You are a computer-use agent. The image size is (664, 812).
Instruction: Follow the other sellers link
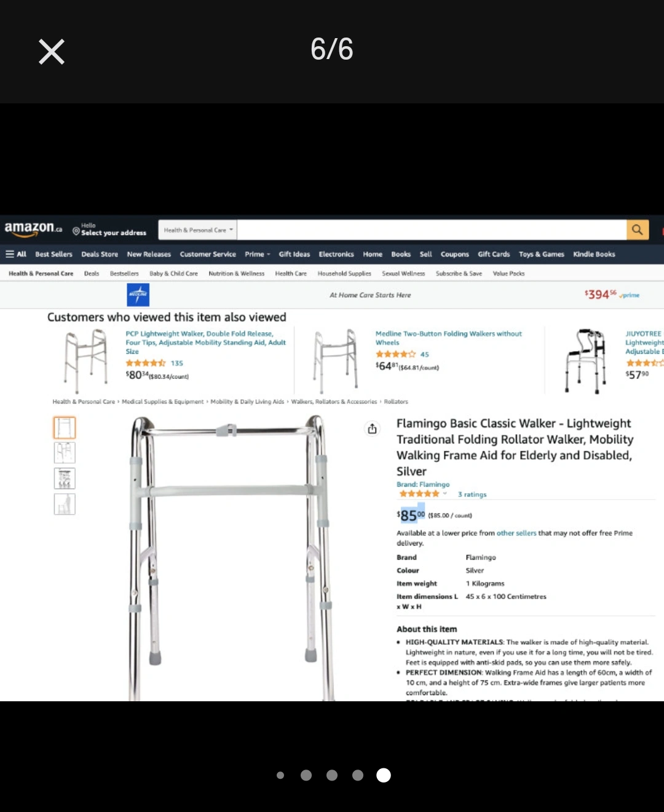[516, 533]
